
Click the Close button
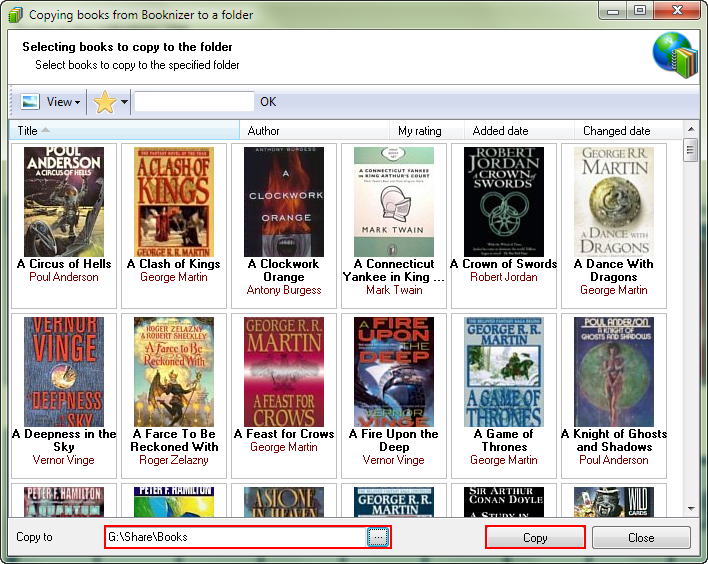641,537
